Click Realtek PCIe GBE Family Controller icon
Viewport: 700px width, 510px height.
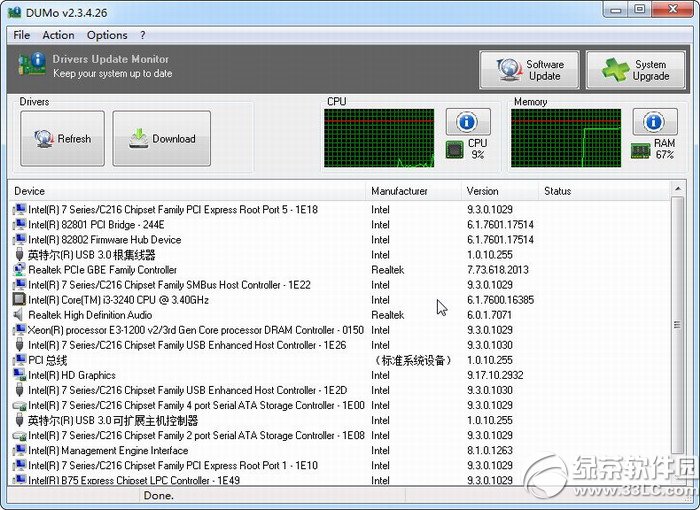click(19, 270)
